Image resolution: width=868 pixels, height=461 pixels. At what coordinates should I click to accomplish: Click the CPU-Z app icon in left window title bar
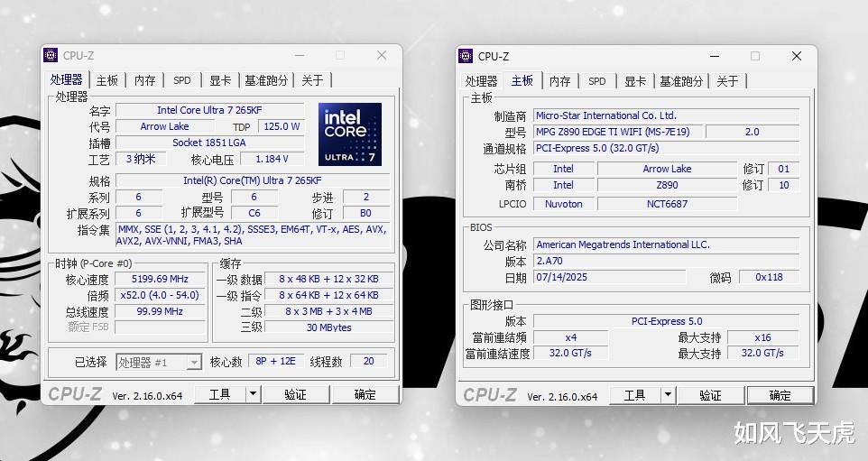click(51, 55)
